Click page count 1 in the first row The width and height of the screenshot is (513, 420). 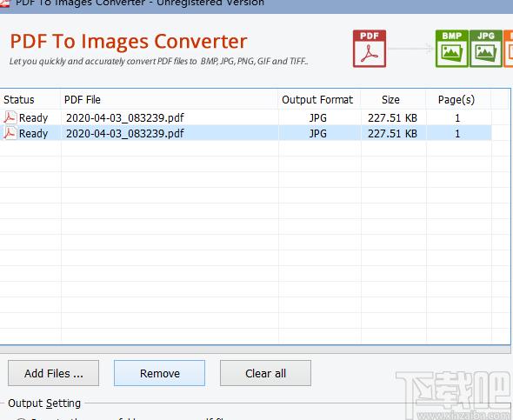[x=457, y=117]
